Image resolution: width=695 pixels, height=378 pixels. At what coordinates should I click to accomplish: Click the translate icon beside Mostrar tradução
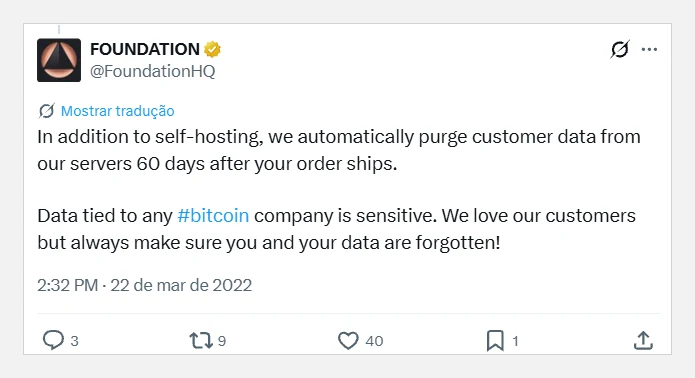coord(47,111)
